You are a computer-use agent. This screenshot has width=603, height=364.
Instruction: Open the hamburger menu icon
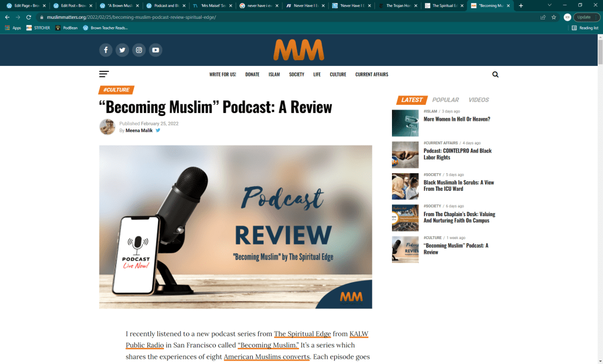(x=104, y=74)
